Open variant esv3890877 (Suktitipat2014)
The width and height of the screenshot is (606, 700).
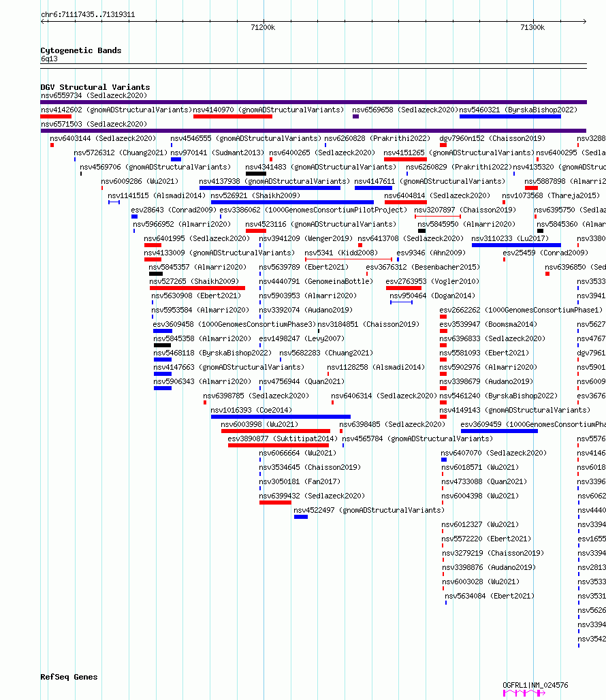(x=283, y=439)
